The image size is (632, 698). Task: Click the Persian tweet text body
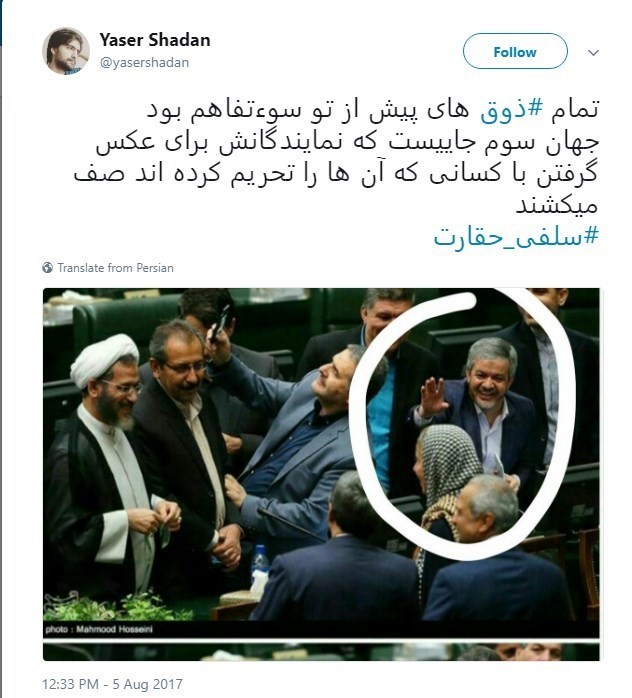336,158
